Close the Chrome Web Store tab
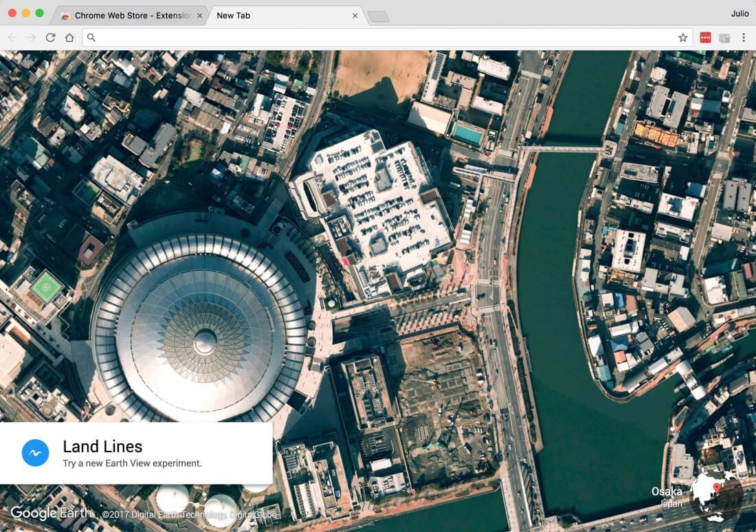This screenshot has height=532, width=756. click(x=199, y=16)
